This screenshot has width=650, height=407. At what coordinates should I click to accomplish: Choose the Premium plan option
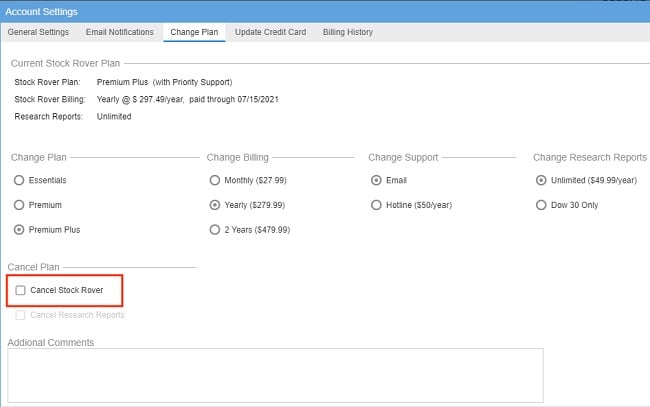point(19,205)
